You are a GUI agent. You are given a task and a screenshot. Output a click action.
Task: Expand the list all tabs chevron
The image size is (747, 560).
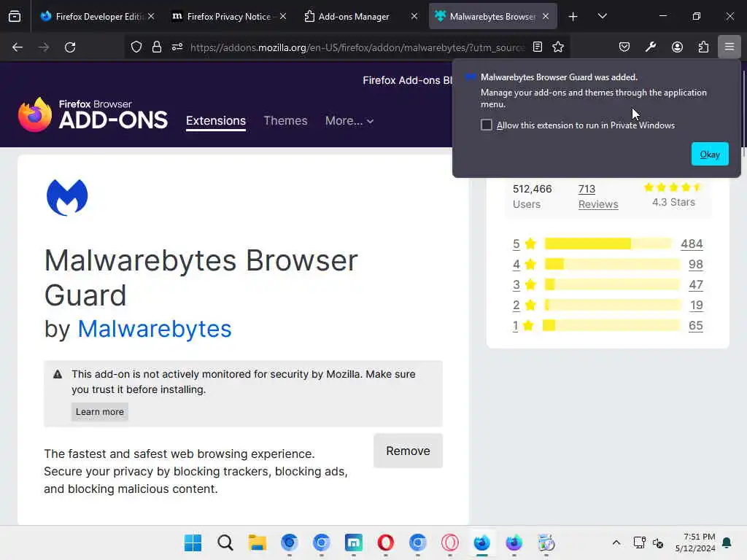click(x=602, y=16)
